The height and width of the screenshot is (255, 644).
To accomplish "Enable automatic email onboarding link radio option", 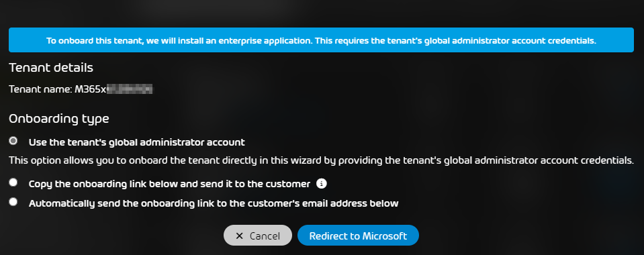I will click(13, 201).
